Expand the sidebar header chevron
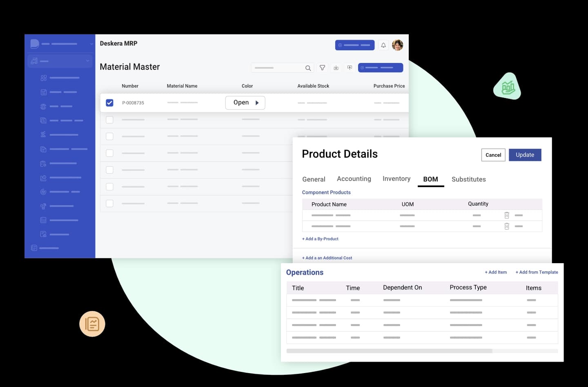This screenshot has width=588, height=387. click(x=91, y=44)
